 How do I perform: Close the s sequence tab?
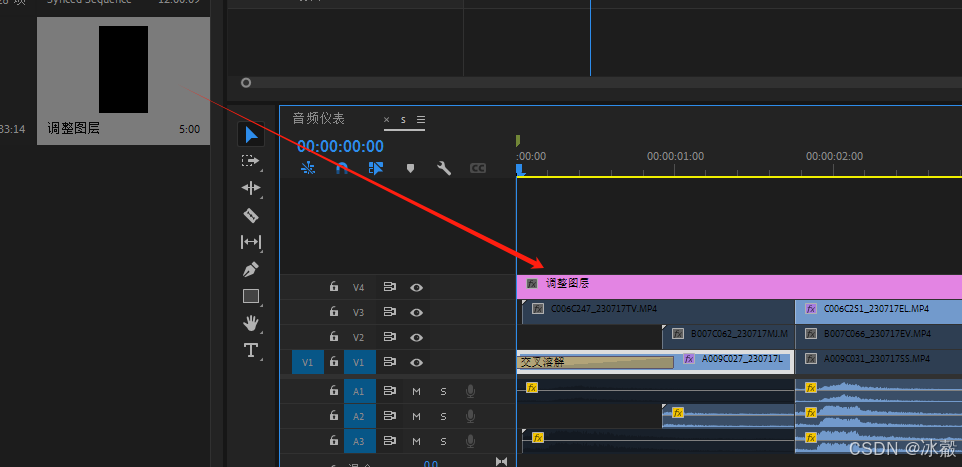click(387, 120)
